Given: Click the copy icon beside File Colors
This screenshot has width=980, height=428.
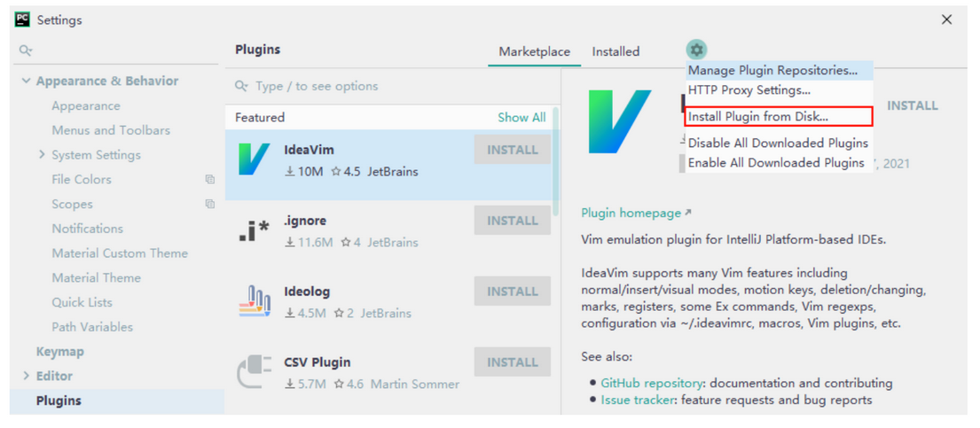Looking at the screenshot, I should pos(210,180).
